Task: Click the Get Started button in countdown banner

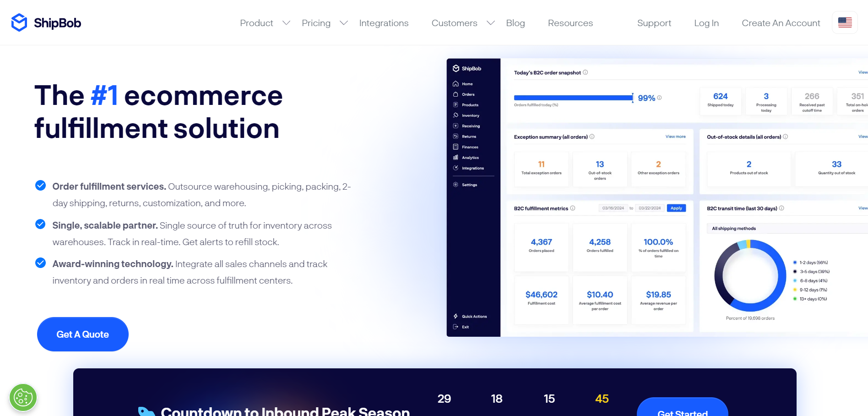Action: pyautogui.click(x=683, y=407)
